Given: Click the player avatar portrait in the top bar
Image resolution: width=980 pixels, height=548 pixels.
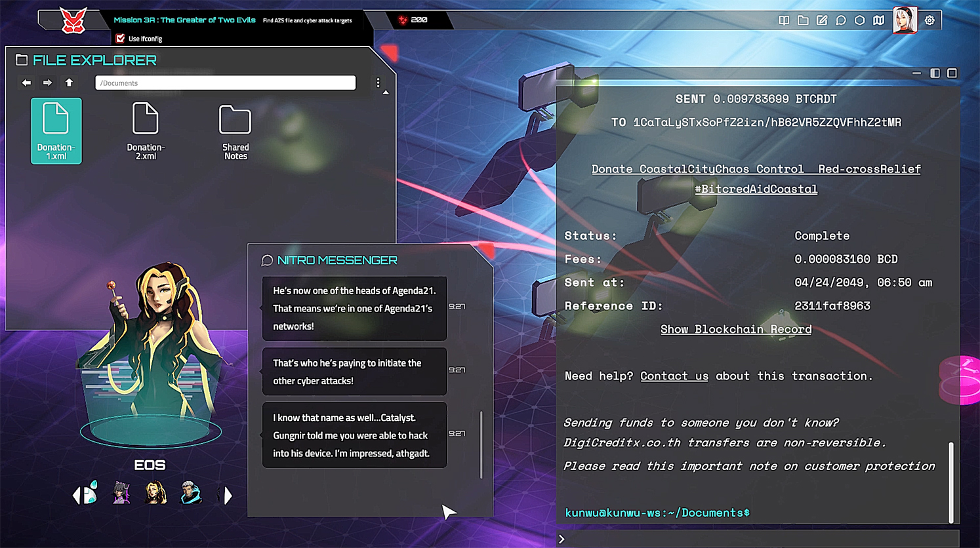Looking at the screenshot, I should pos(905,20).
